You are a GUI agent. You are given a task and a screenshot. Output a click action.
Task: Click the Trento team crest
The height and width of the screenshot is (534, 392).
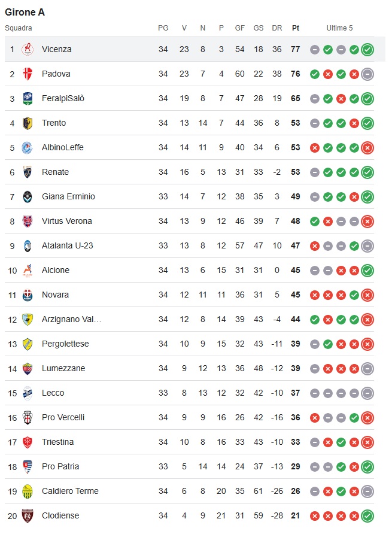pos(28,123)
